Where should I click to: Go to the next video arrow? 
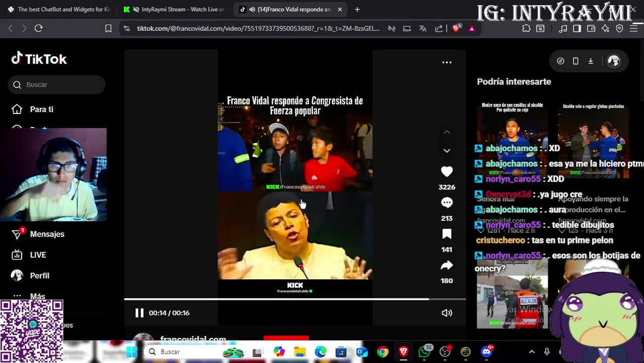(x=446, y=151)
